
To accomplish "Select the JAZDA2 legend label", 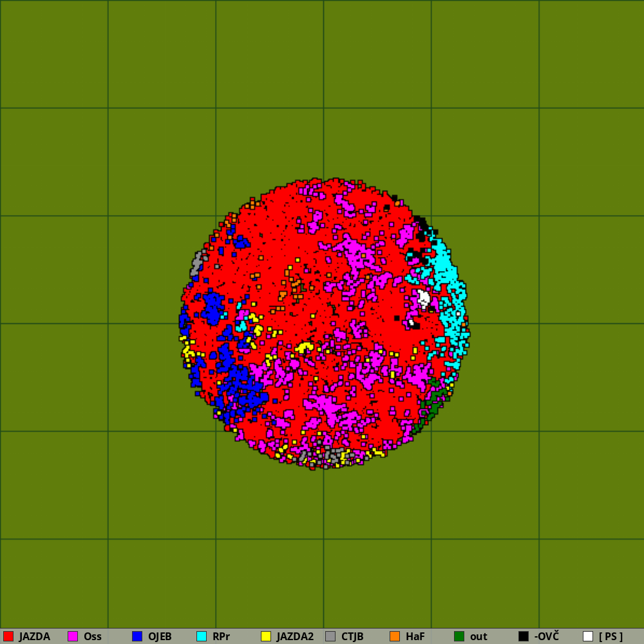I will point(295,637).
